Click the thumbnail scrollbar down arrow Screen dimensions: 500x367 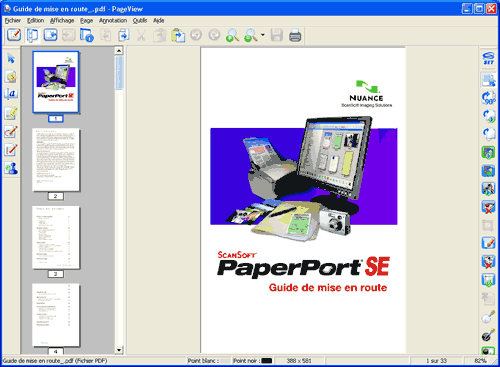click(x=119, y=350)
